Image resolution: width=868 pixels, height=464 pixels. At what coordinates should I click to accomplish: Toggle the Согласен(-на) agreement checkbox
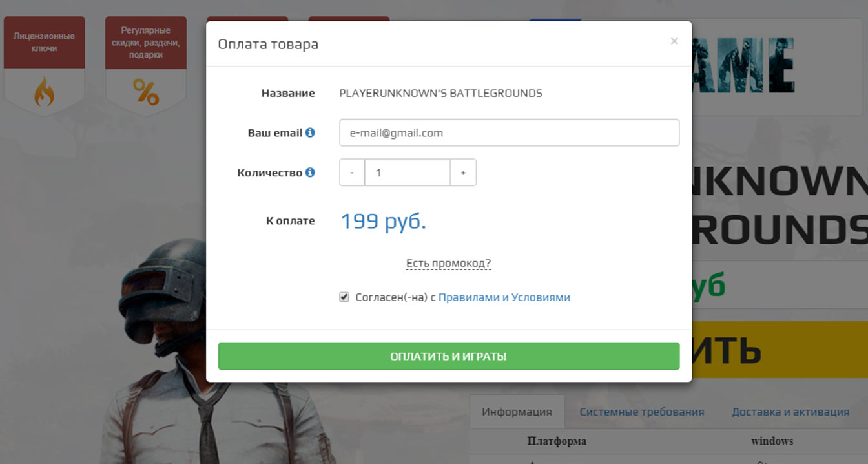pyautogui.click(x=344, y=297)
